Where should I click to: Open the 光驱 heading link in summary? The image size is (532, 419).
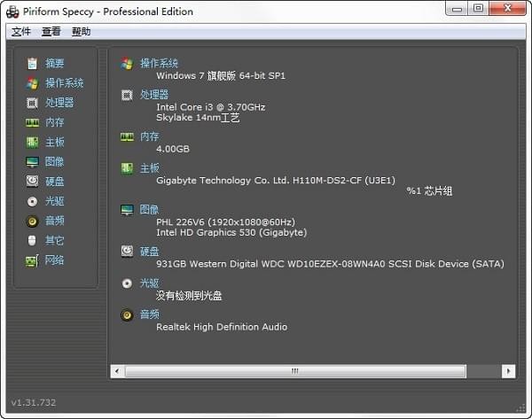pyautogui.click(x=149, y=283)
